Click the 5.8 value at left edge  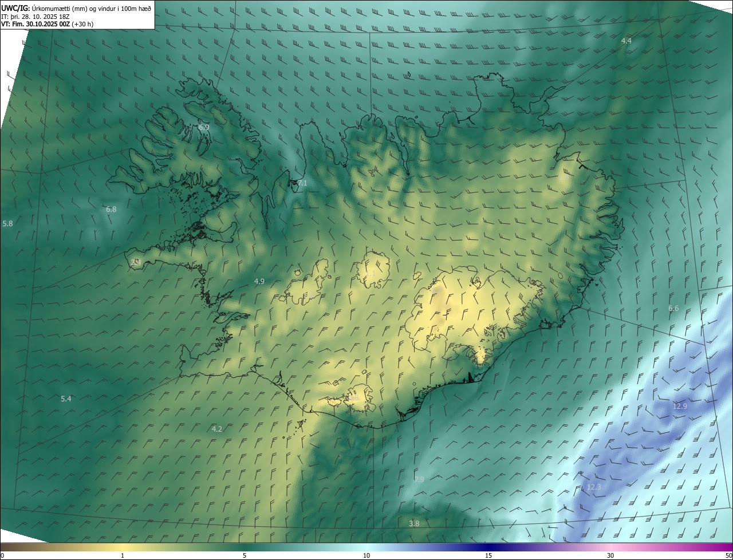pyautogui.click(x=7, y=223)
